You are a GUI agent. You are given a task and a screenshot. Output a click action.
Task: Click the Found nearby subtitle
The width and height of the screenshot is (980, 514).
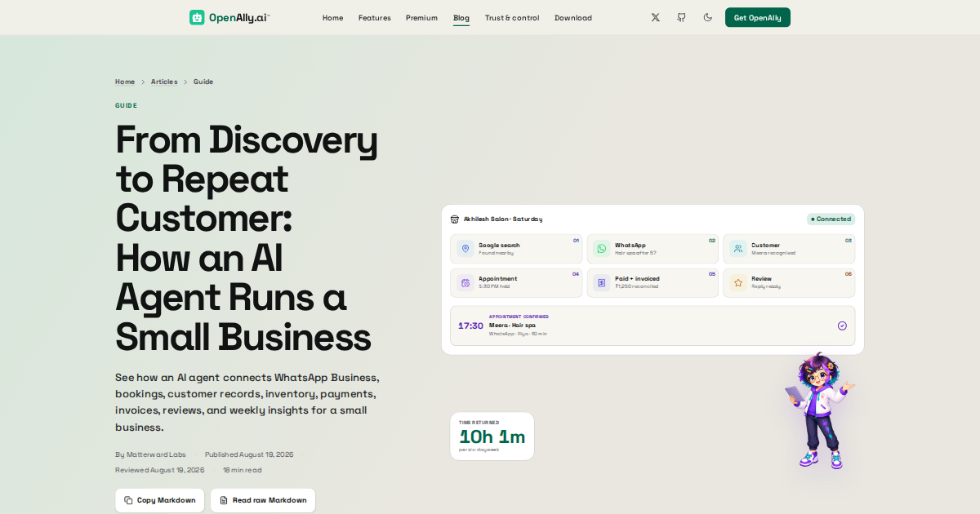tap(496, 253)
